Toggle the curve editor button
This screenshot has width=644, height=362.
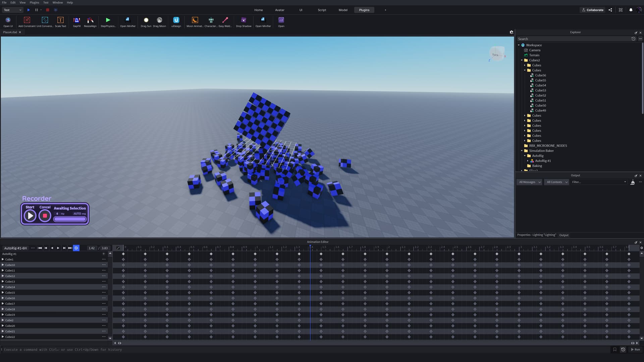click(x=118, y=248)
